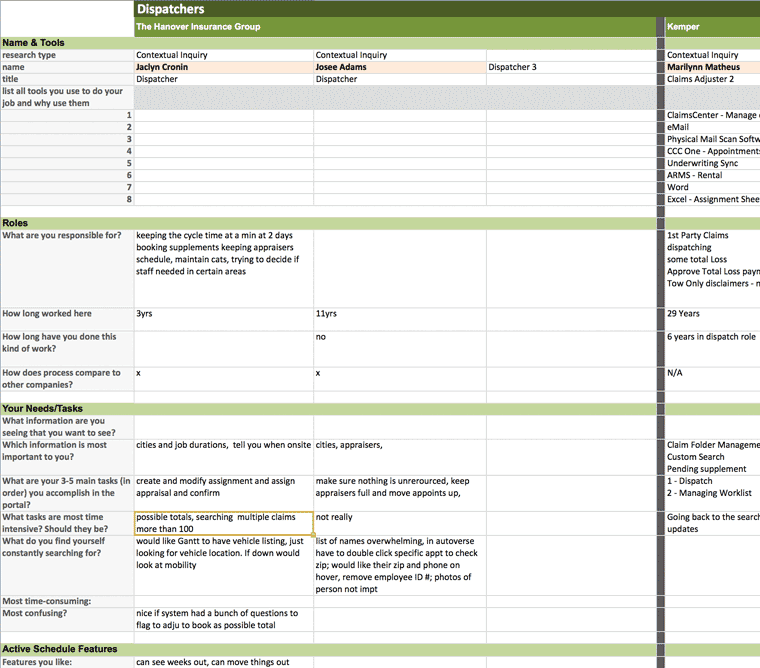Viewport: 760px width, 668px height.
Task: Click Which information is most important label
Action: (67, 457)
